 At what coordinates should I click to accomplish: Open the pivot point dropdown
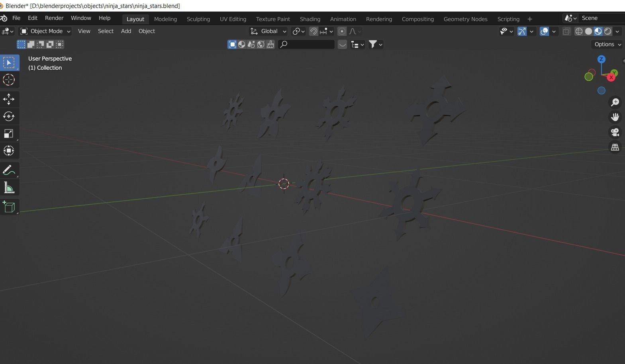298,31
